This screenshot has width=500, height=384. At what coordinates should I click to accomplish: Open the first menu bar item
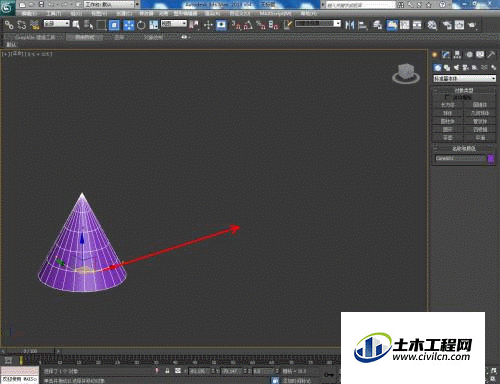[28, 14]
